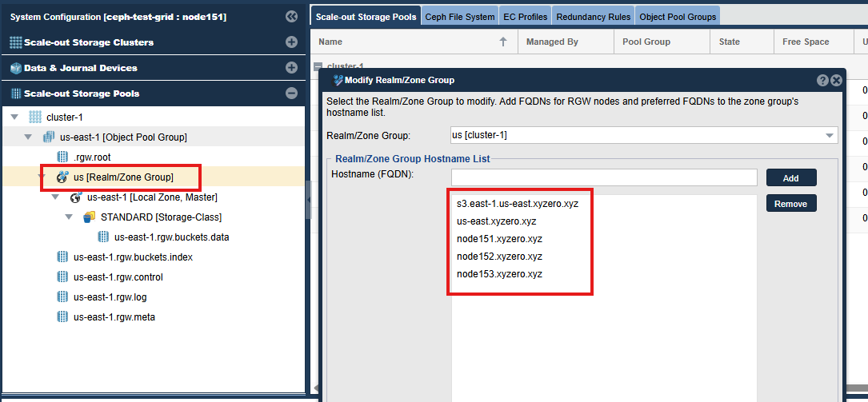Click the Modify Realm/Zone Group title icon
This screenshot has height=402, width=868.
point(337,80)
